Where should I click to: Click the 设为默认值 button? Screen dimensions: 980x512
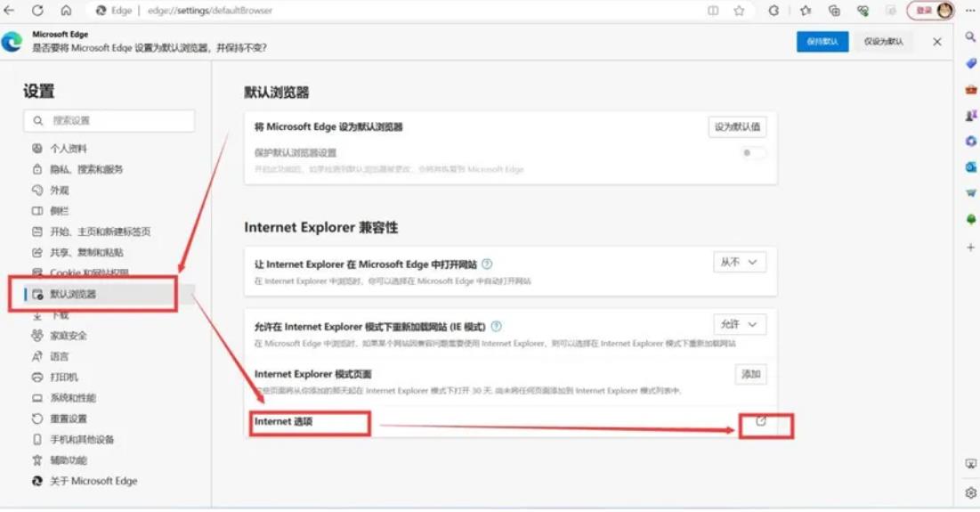point(738,127)
